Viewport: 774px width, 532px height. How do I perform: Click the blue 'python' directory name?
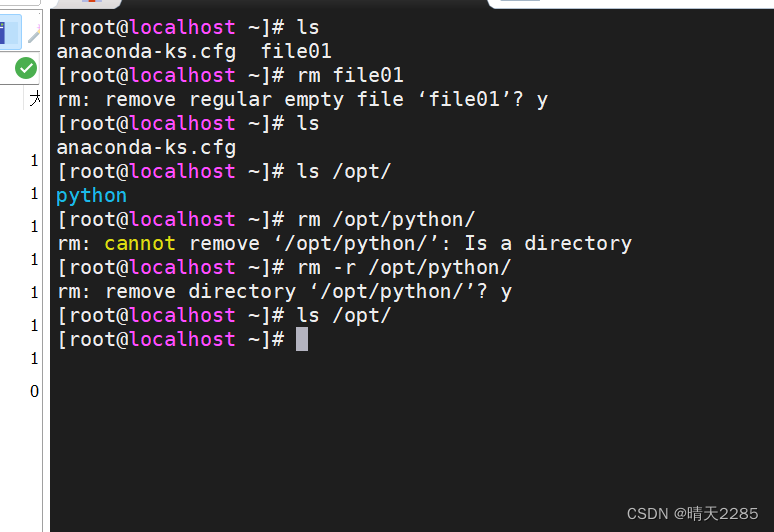click(91, 196)
